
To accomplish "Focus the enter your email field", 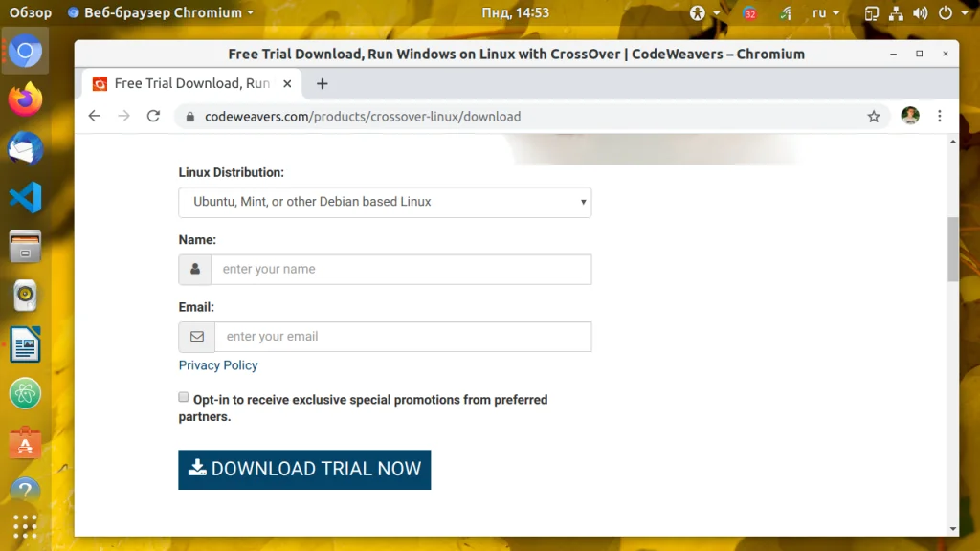I will point(403,337).
